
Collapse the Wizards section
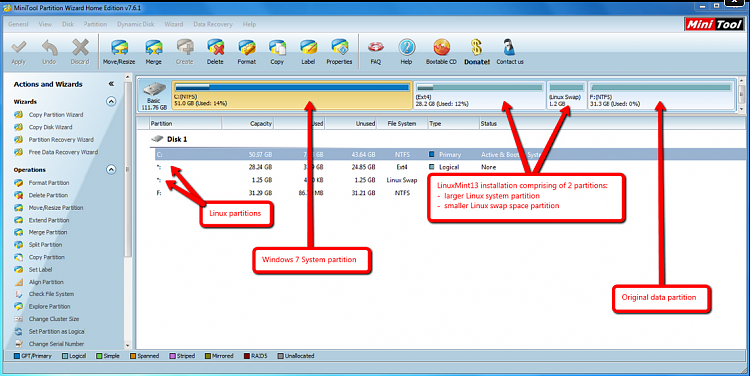111,101
